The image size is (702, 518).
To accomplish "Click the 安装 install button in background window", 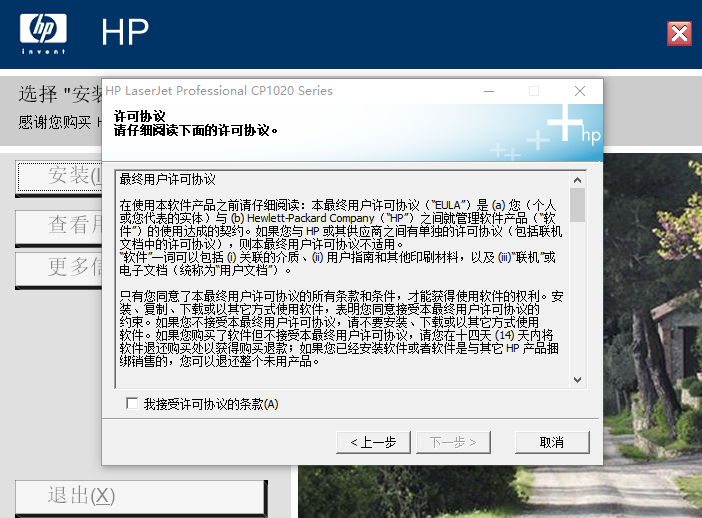I will coord(60,178).
